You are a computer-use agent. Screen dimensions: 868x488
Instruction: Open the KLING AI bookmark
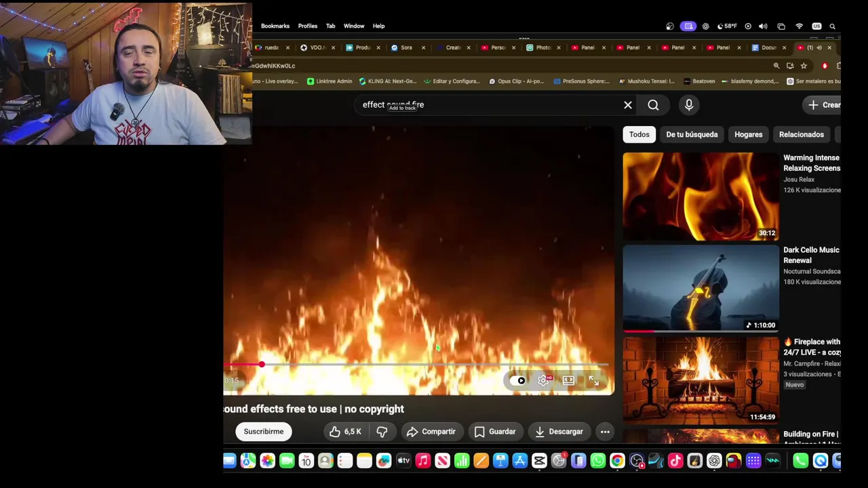coord(387,81)
